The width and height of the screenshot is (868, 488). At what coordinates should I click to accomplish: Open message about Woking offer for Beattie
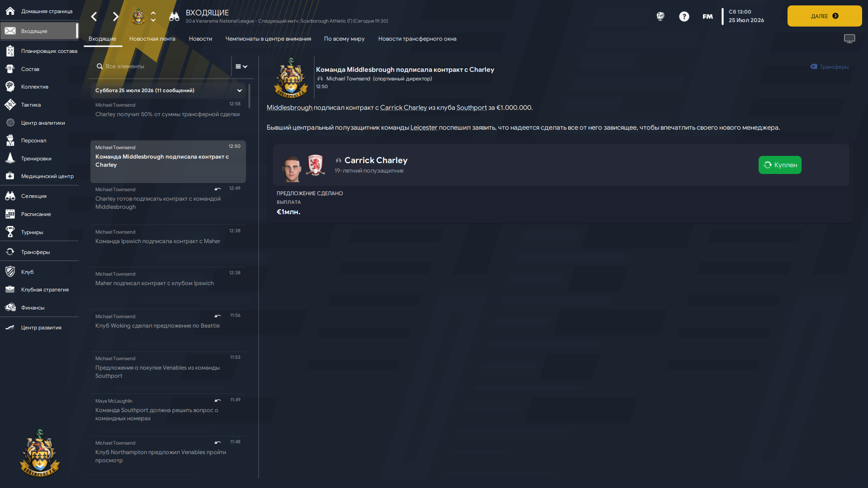(x=168, y=330)
